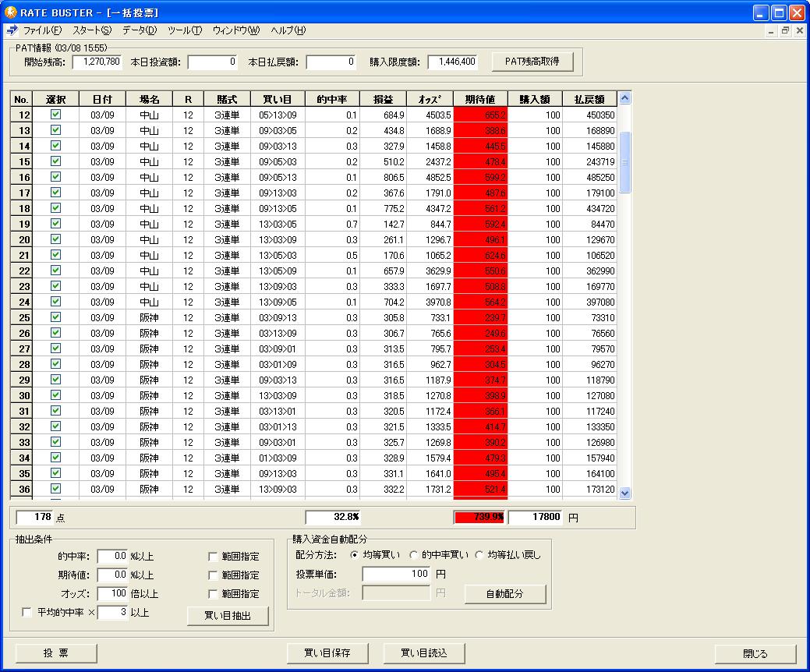The width and height of the screenshot is (810, 672).
Task: Click the 178 点 count field
Action: (34, 517)
